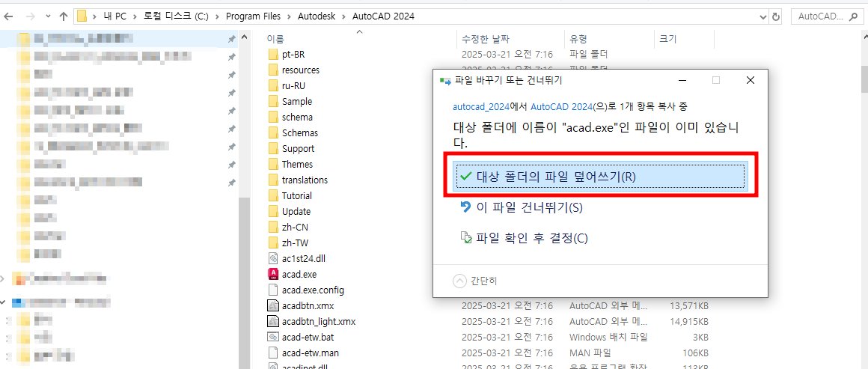868x369 pixels.
Task: Click autocad_2024 source link in dialog
Action: click(480, 106)
